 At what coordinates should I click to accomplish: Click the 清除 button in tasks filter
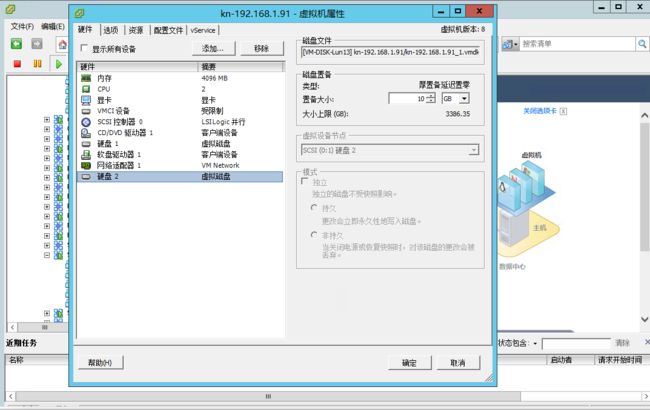coord(623,343)
